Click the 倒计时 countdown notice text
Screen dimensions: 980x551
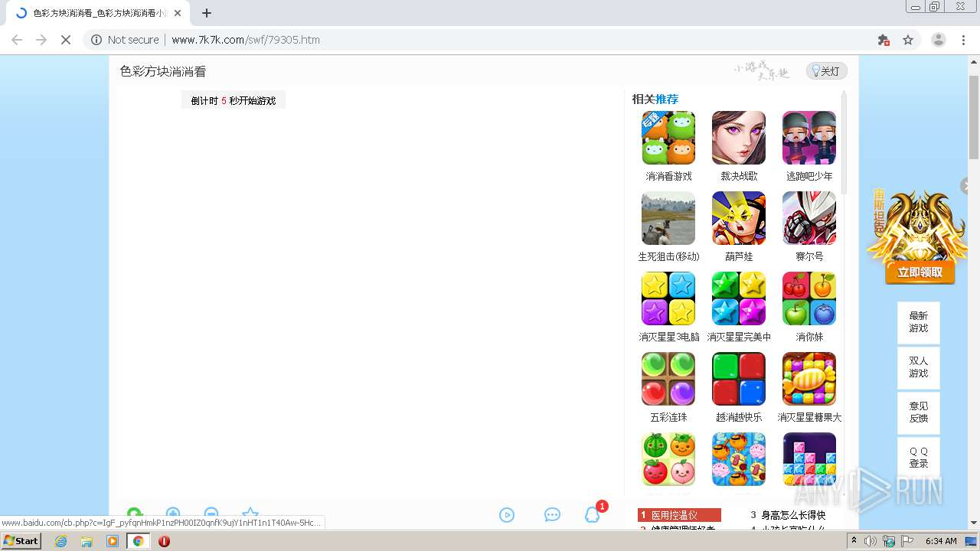233,100
